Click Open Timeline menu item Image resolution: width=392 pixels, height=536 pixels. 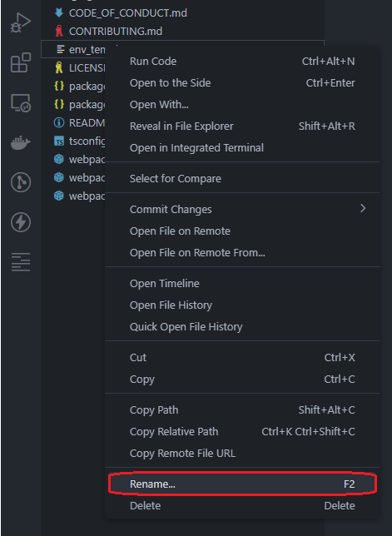(242, 283)
